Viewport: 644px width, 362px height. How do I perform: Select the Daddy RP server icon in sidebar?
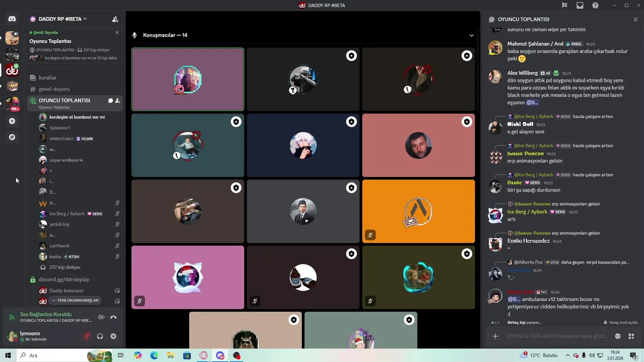12,70
